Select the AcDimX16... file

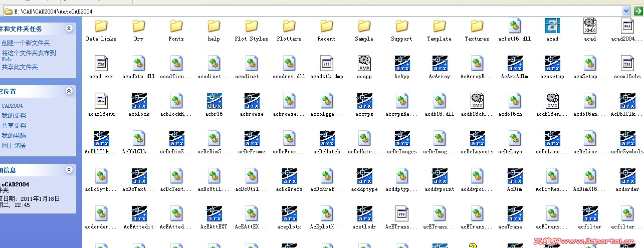pyautogui.click(x=590, y=181)
